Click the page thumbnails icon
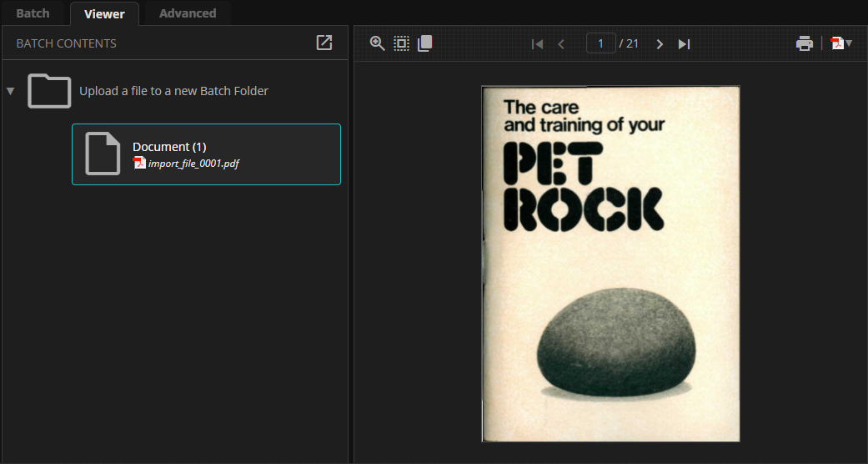 [x=424, y=43]
